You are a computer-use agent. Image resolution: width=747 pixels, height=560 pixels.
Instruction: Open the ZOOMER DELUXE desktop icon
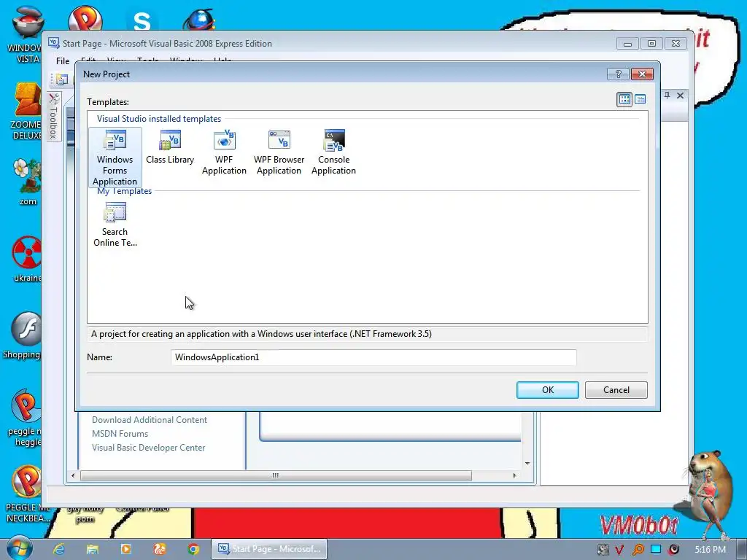(x=26, y=112)
